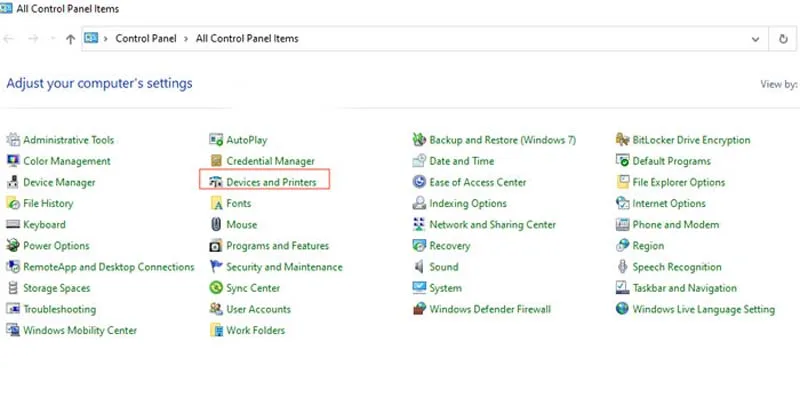The height and width of the screenshot is (397, 800).
Task: Select All Control Panel Items breadcrumb
Action: [247, 38]
